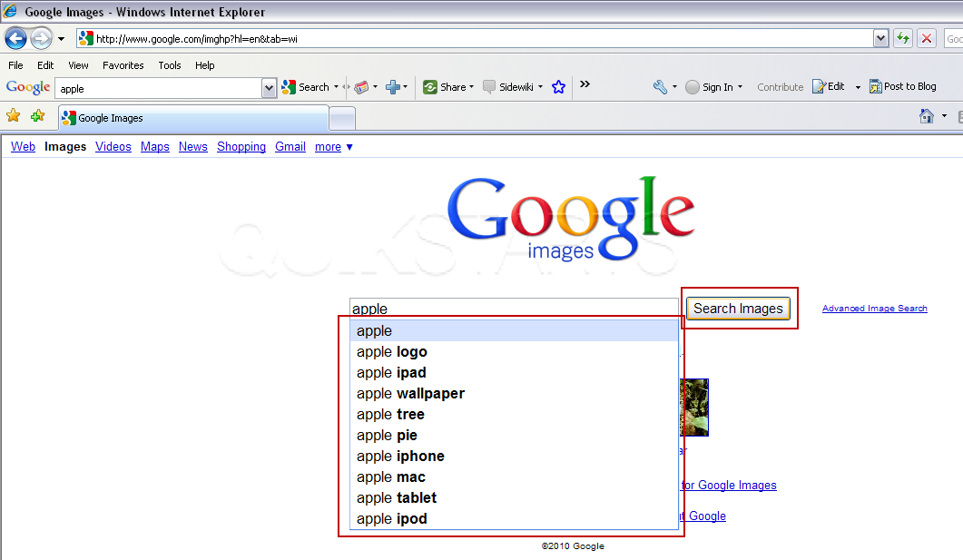Open the News toolbar icon dropdown arrow

click(375, 87)
